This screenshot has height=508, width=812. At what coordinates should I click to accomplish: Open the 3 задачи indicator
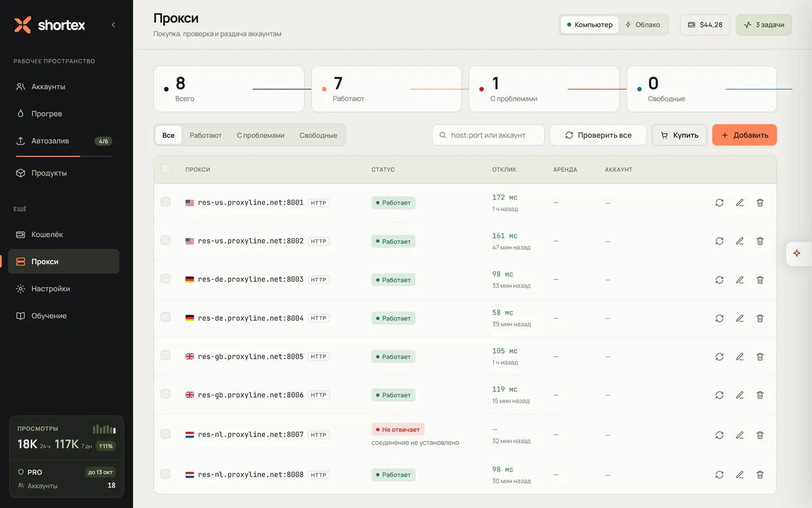click(x=763, y=25)
